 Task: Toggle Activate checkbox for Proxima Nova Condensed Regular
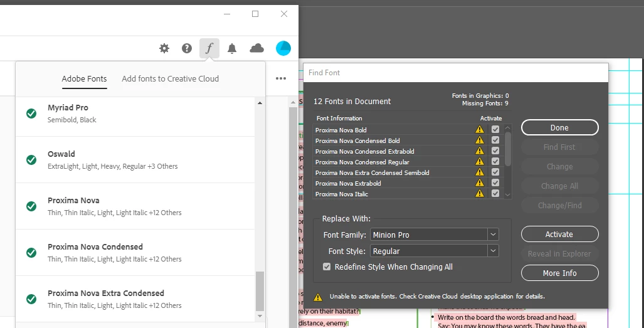tap(495, 161)
